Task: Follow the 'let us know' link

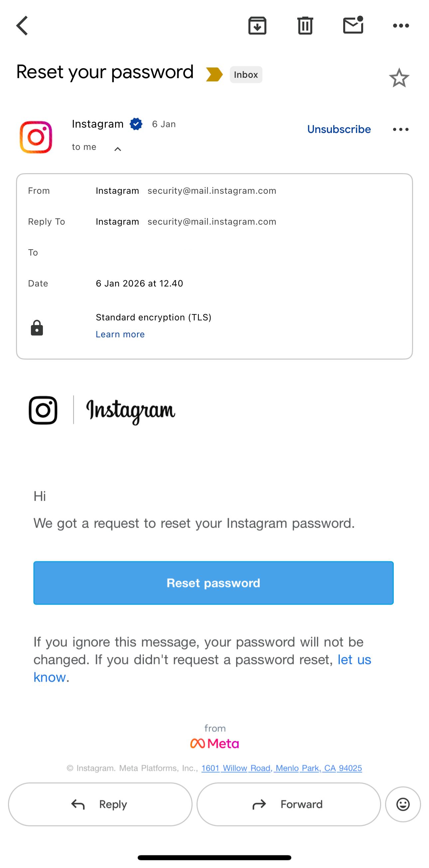Action: (x=354, y=660)
